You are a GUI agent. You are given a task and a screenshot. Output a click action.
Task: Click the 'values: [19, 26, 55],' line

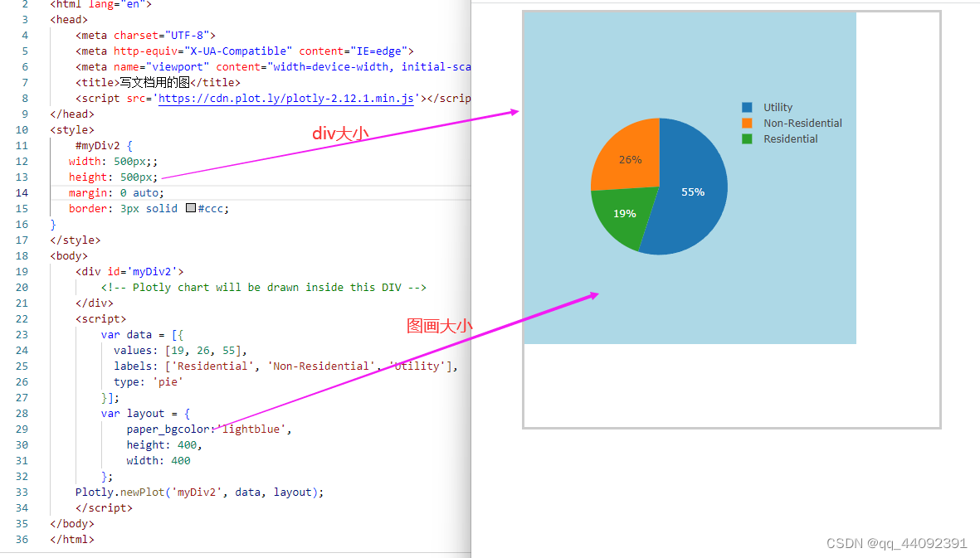pos(181,350)
